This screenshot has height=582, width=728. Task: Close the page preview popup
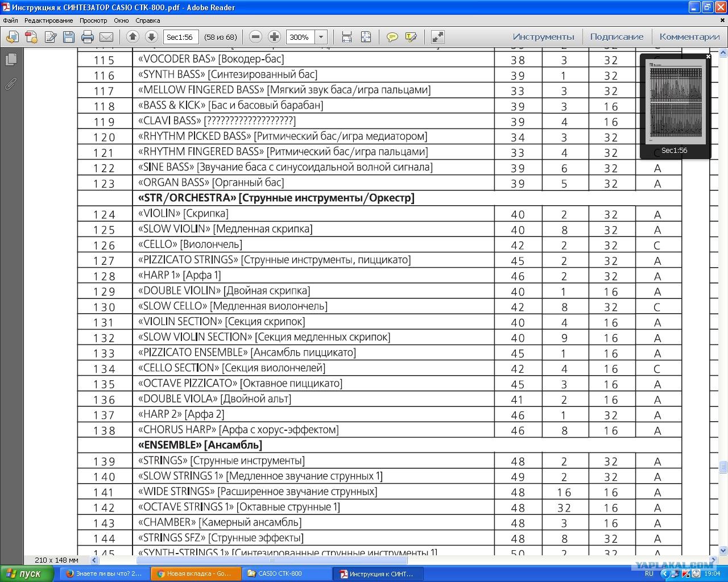point(708,56)
